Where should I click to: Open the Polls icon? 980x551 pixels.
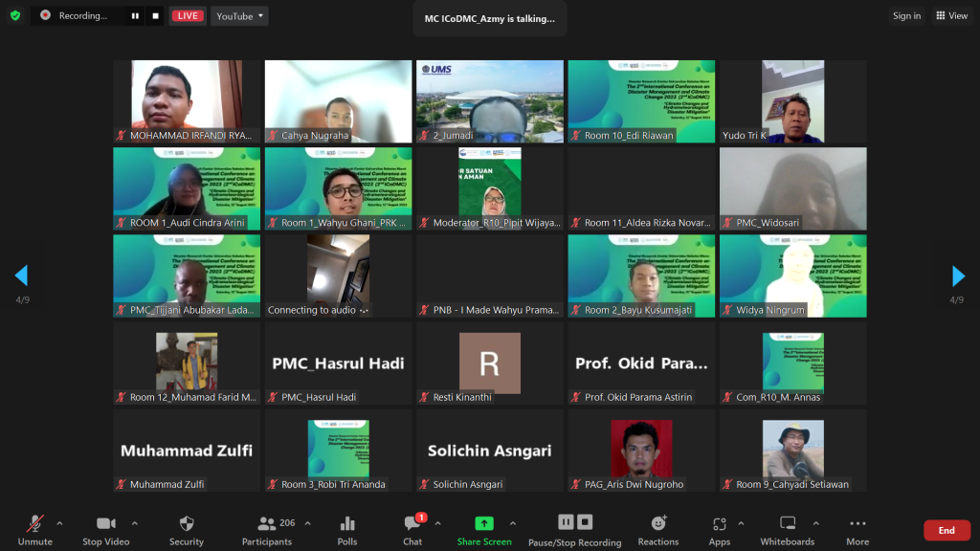(x=347, y=529)
